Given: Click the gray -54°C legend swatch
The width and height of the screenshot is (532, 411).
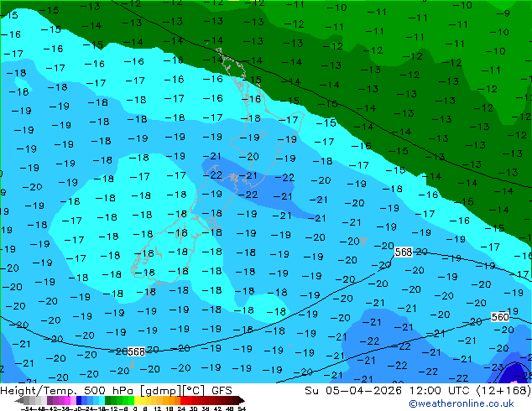Looking at the screenshot, I should point(27,400).
